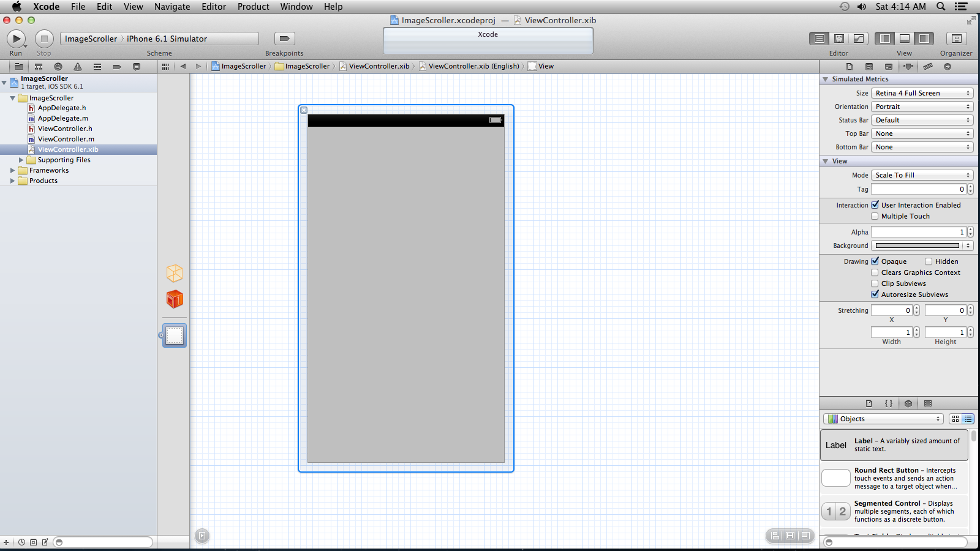Select the First Responder red cube
Screen dimensions: 980x551
[175, 299]
